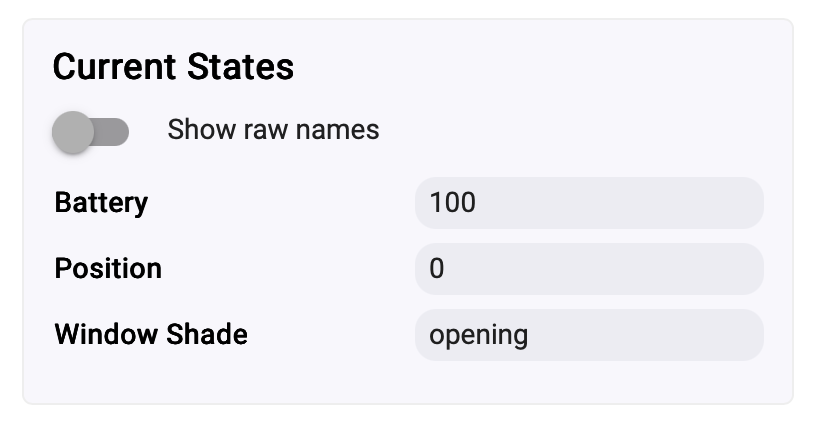Select the Window Shade label

(151, 334)
